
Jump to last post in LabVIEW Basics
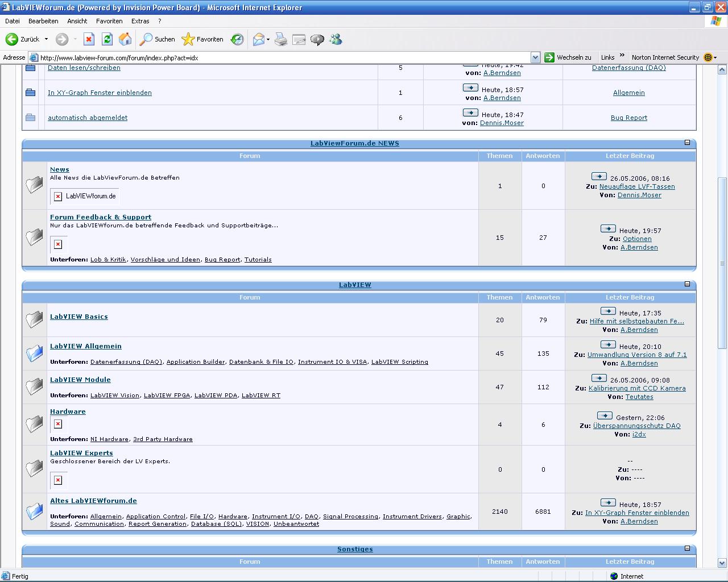(607, 311)
